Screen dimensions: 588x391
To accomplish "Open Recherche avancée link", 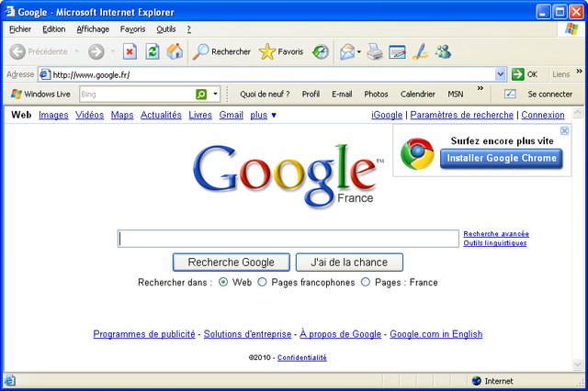I will pyautogui.click(x=496, y=234).
